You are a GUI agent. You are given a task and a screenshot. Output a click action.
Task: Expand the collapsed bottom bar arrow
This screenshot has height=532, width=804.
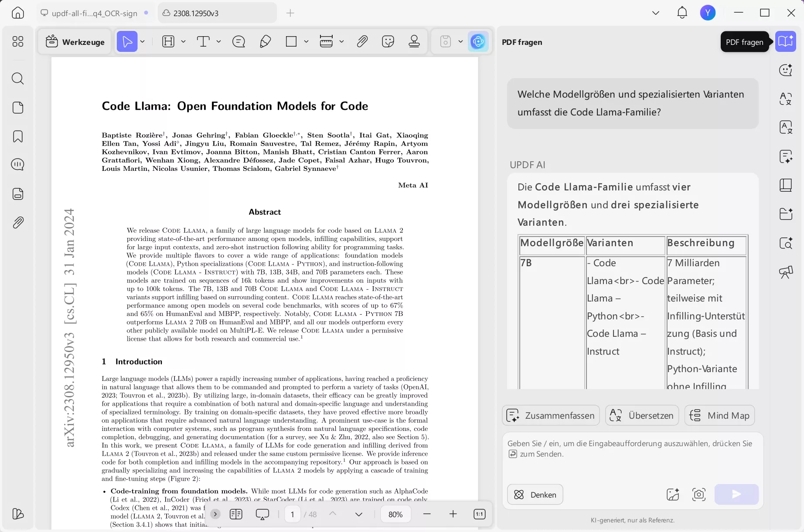[x=215, y=514]
